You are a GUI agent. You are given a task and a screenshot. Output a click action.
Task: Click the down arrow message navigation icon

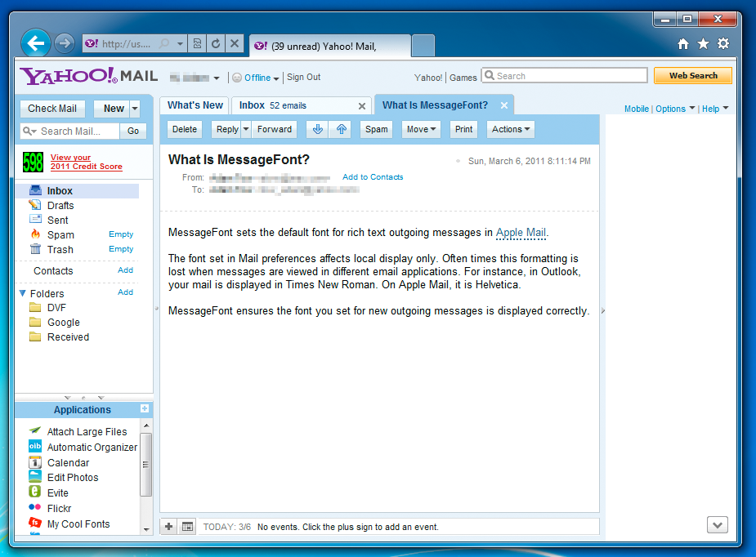pos(317,129)
